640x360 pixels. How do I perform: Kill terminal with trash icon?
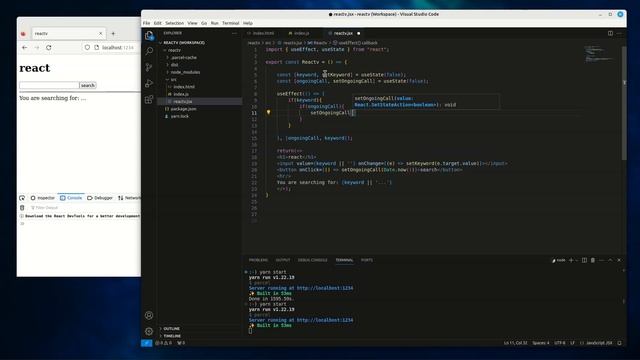click(593, 260)
